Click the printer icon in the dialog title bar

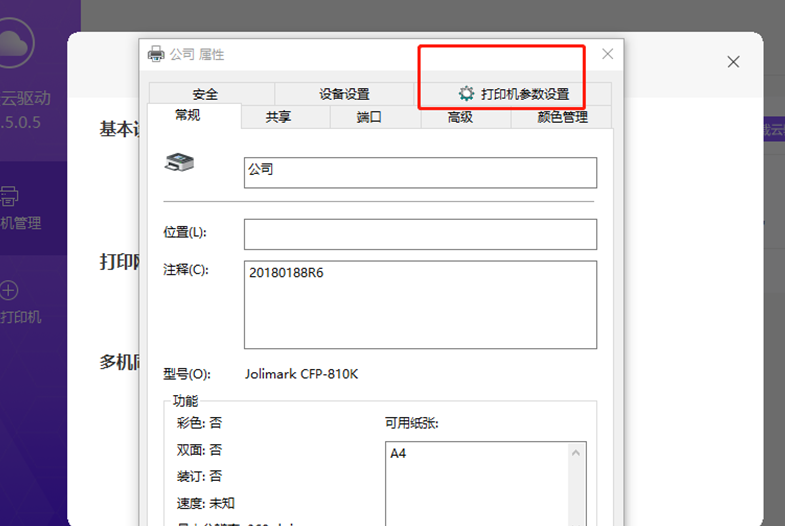tap(156, 54)
